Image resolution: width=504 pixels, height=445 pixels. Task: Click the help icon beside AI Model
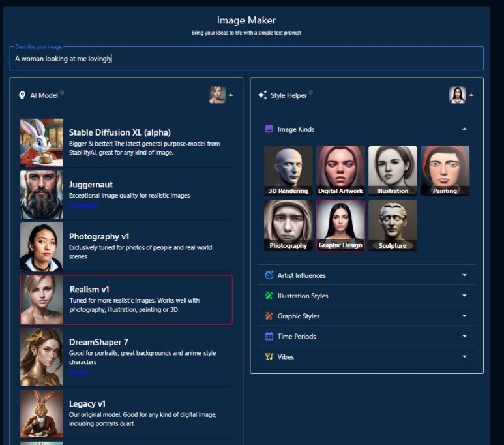point(62,93)
